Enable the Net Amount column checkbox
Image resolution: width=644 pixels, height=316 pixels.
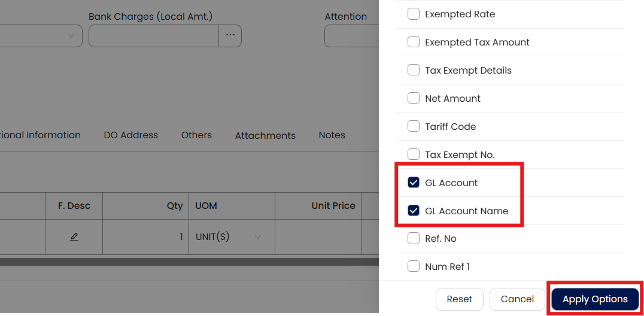pyautogui.click(x=414, y=98)
